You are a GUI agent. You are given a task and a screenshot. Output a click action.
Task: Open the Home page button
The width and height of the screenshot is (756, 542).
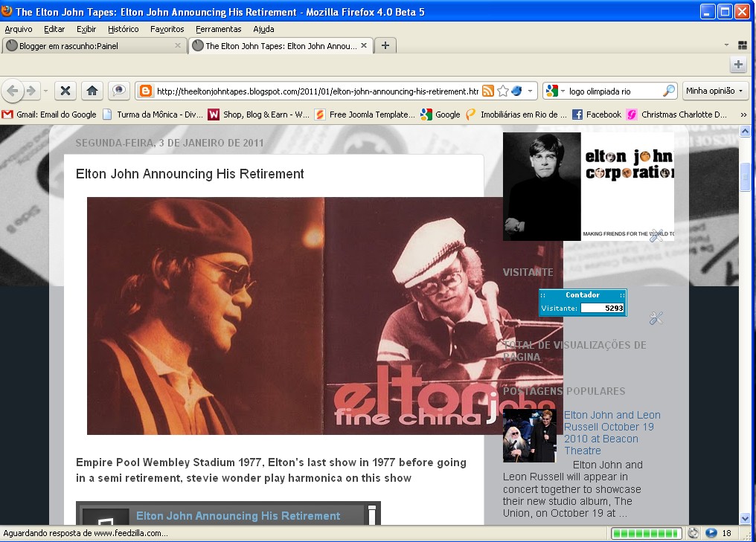pyautogui.click(x=92, y=91)
